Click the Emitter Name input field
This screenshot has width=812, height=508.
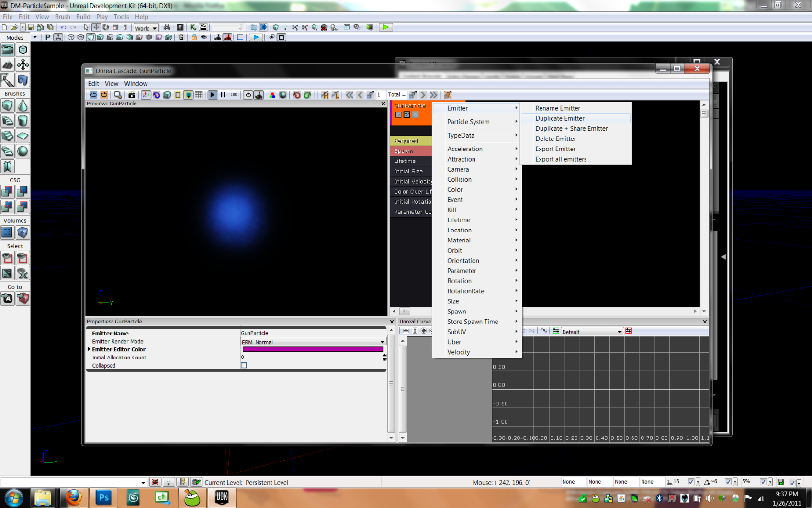313,333
